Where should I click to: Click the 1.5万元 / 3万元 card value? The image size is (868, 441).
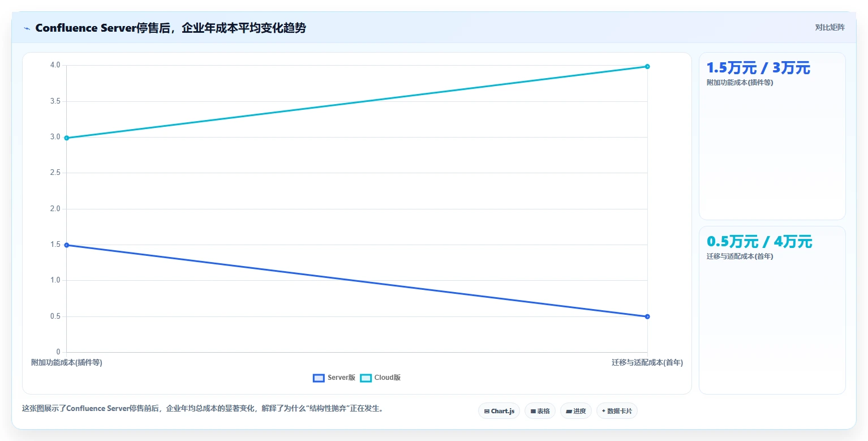tap(758, 68)
